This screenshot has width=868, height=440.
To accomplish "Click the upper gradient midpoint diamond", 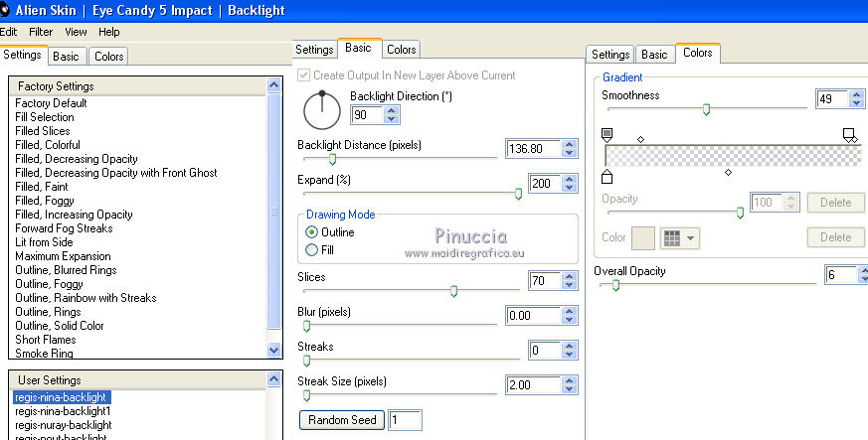I will pyautogui.click(x=640, y=139).
